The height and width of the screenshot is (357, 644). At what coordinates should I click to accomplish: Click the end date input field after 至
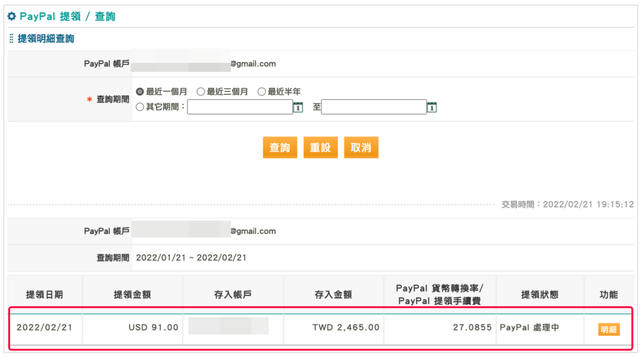coord(374,107)
